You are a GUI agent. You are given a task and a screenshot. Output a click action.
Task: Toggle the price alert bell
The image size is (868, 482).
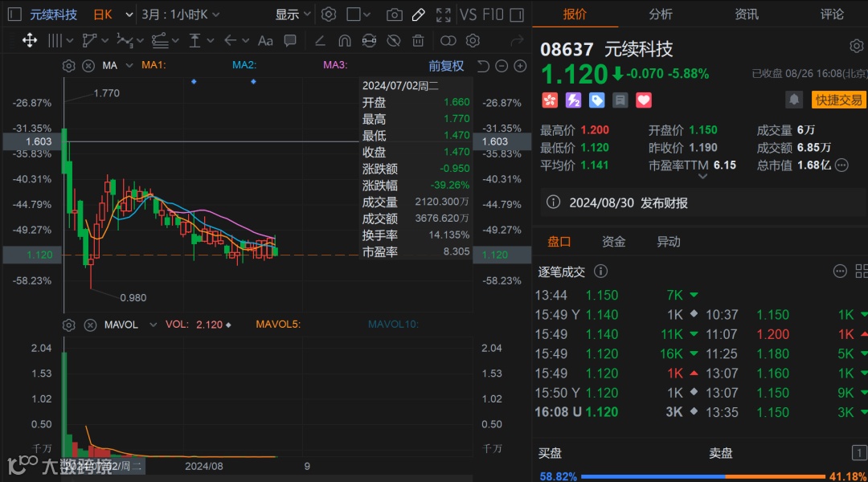click(x=794, y=100)
